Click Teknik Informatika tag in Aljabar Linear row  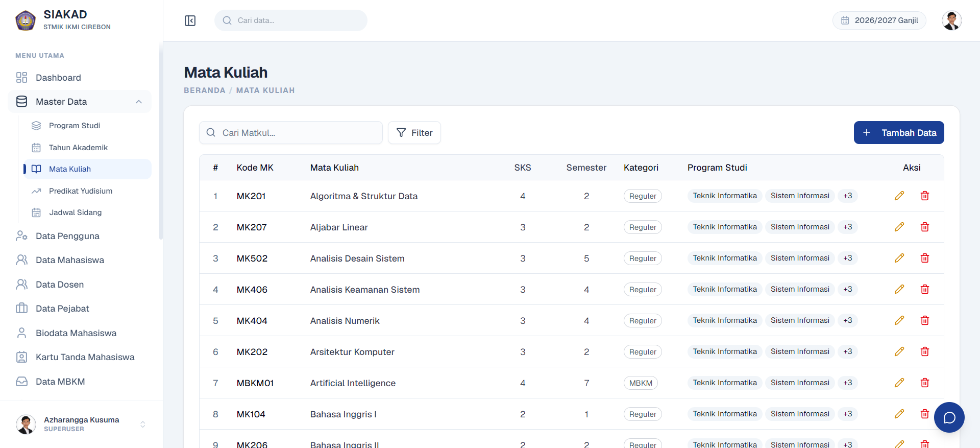coord(725,227)
